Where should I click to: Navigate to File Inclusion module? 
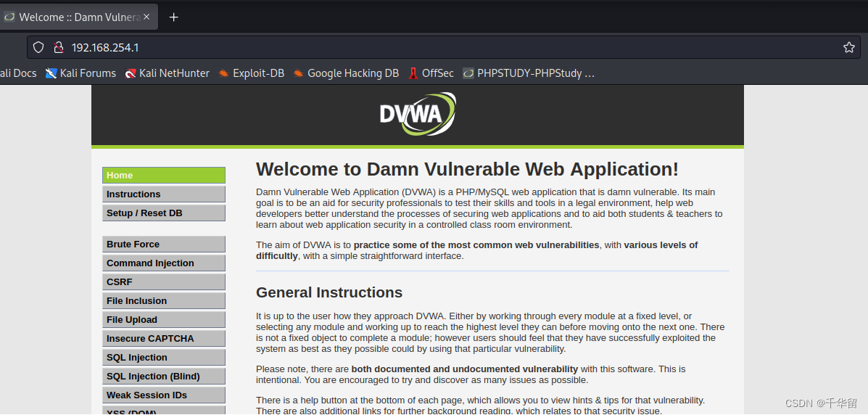click(x=164, y=301)
